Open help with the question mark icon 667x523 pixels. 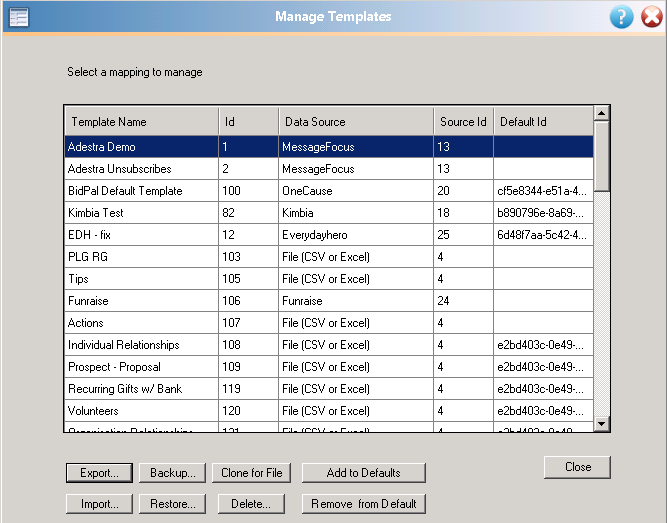[x=621, y=17]
